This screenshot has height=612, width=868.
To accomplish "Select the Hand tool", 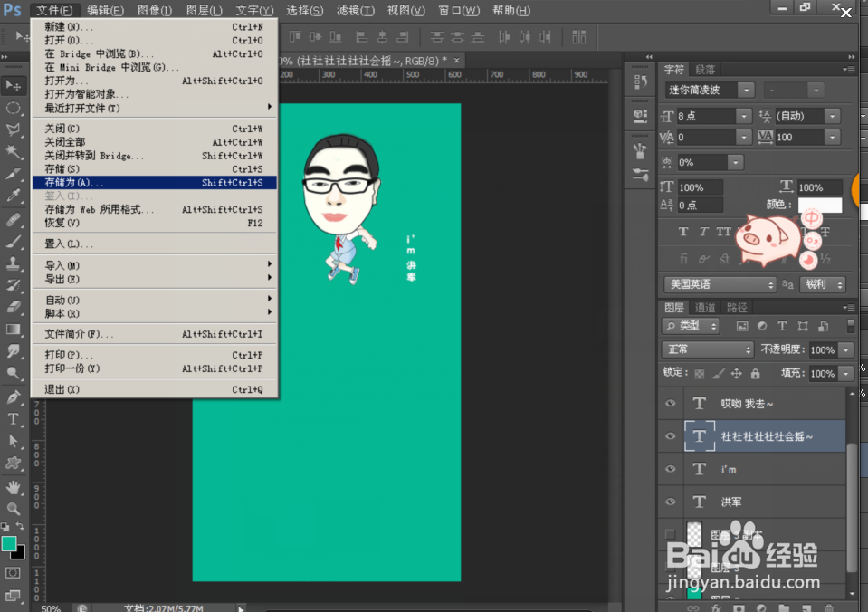I will click(14, 486).
